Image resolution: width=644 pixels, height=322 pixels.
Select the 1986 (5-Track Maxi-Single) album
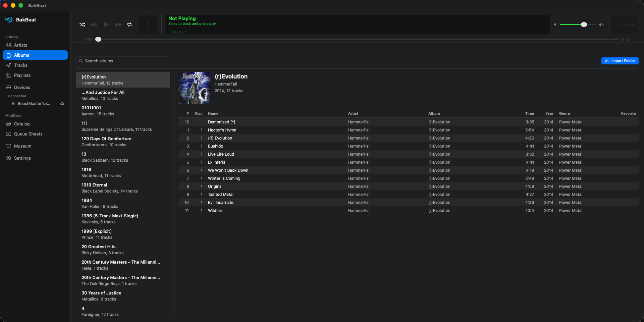pyautogui.click(x=123, y=219)
